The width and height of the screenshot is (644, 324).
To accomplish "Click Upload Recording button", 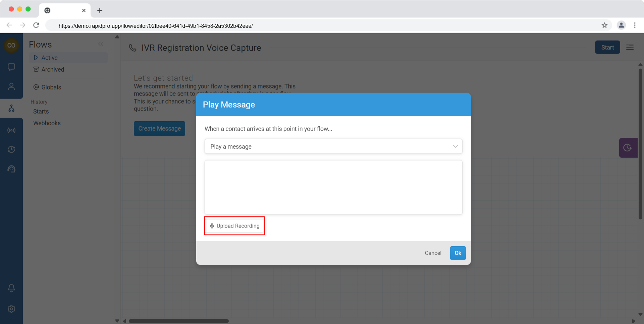I will pyautogui.click(x=234, y=226).
